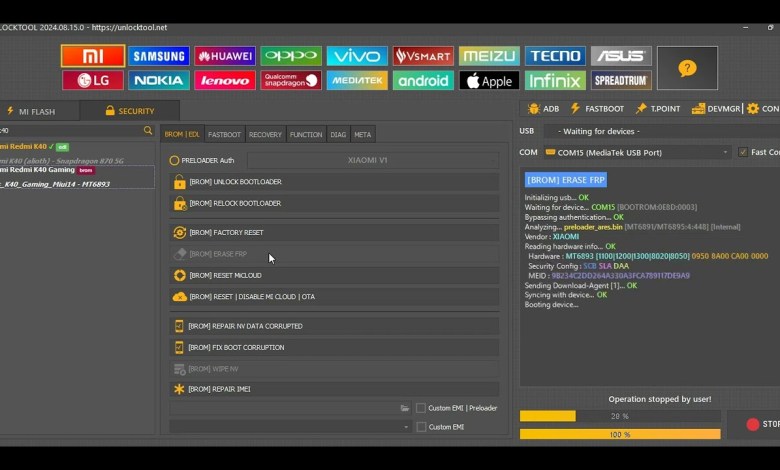Select the Android tile

click(423, 80)
